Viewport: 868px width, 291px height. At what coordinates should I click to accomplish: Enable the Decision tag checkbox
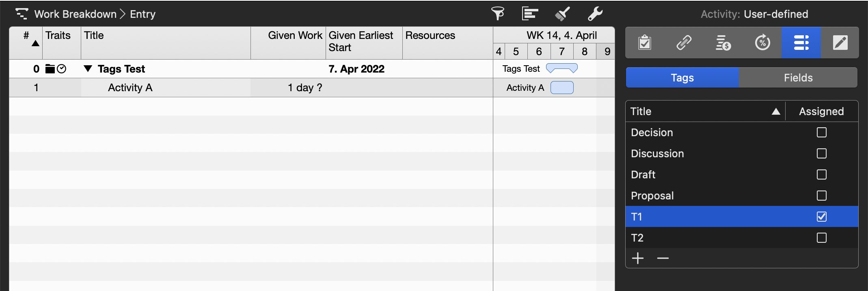tap(821, 133)
